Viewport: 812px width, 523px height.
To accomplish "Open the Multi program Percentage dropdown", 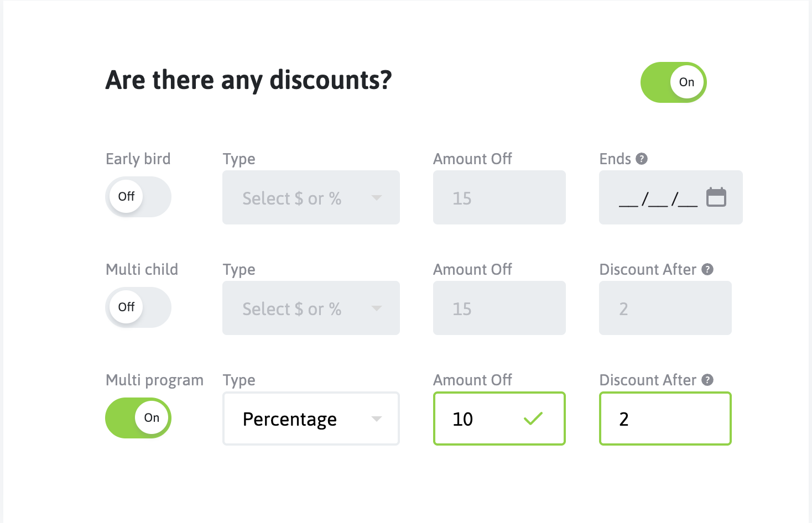I will 310,419.
